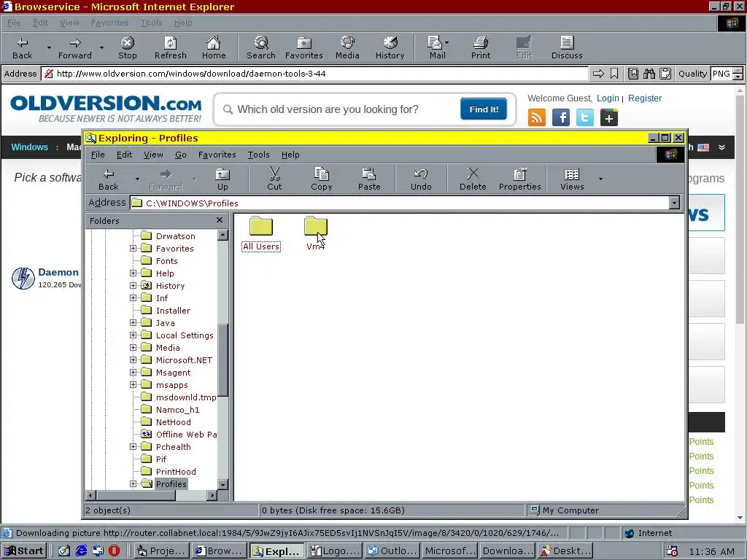Click Views button in Explorer toolbar
747x560 pixels.
click(x=572, y=179)
